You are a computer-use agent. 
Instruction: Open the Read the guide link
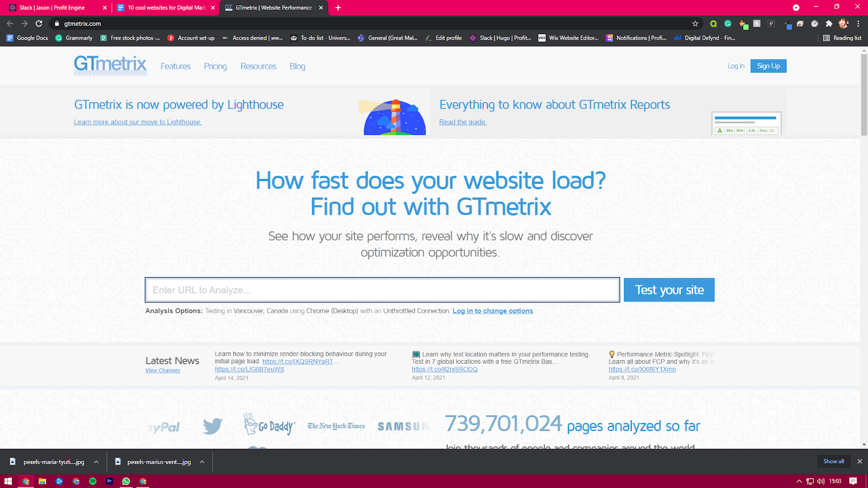pyautogui.click(x=463, y=122)
